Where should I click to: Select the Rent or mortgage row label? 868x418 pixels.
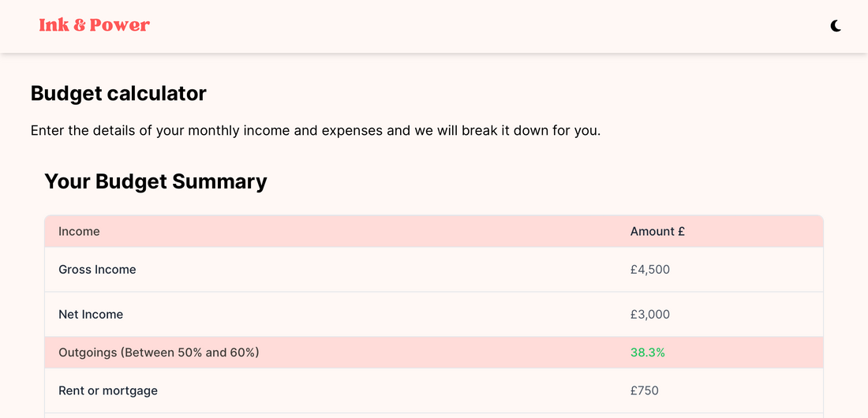click(x=108, y=391)
